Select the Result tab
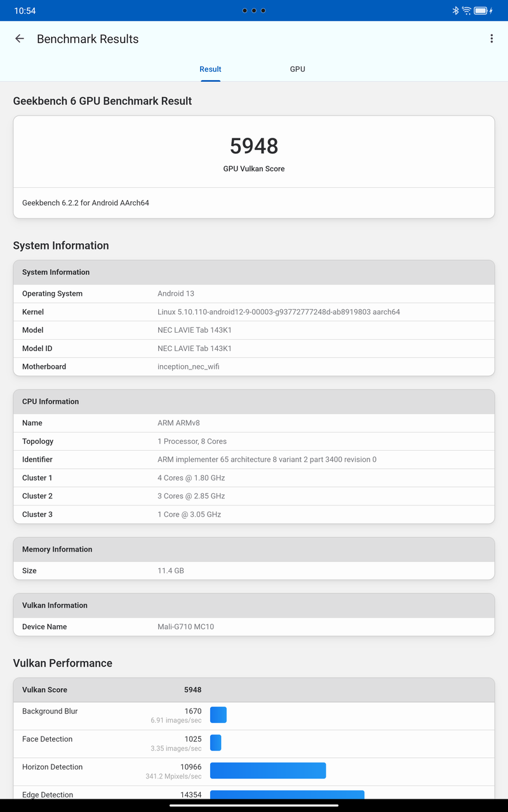The height and width of the screenshot is (812, 508). (210, 69)
